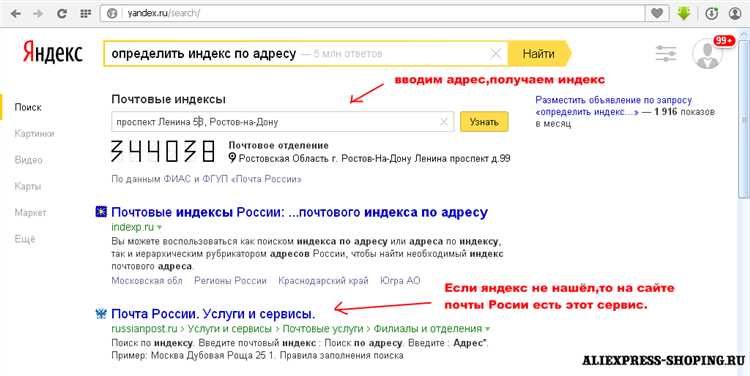
Task: Open Филиалы и отделения breadcrumb link
Action: [x=428, y=329]
